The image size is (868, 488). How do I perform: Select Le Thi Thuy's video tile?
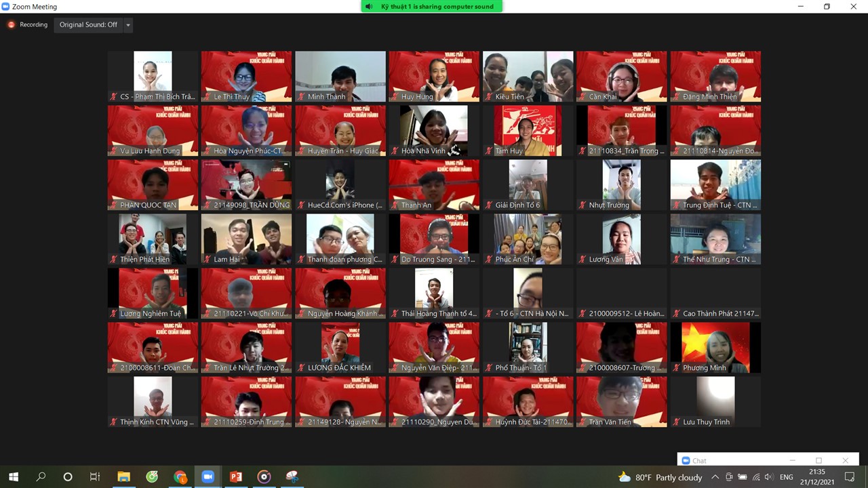(x=246, y=77)
